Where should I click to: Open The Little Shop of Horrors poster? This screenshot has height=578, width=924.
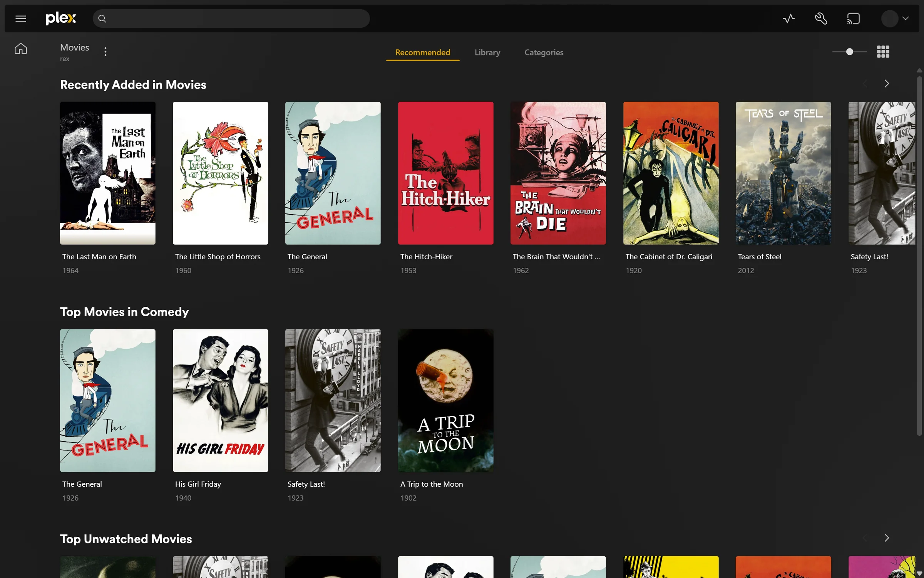tap(220, 173)
